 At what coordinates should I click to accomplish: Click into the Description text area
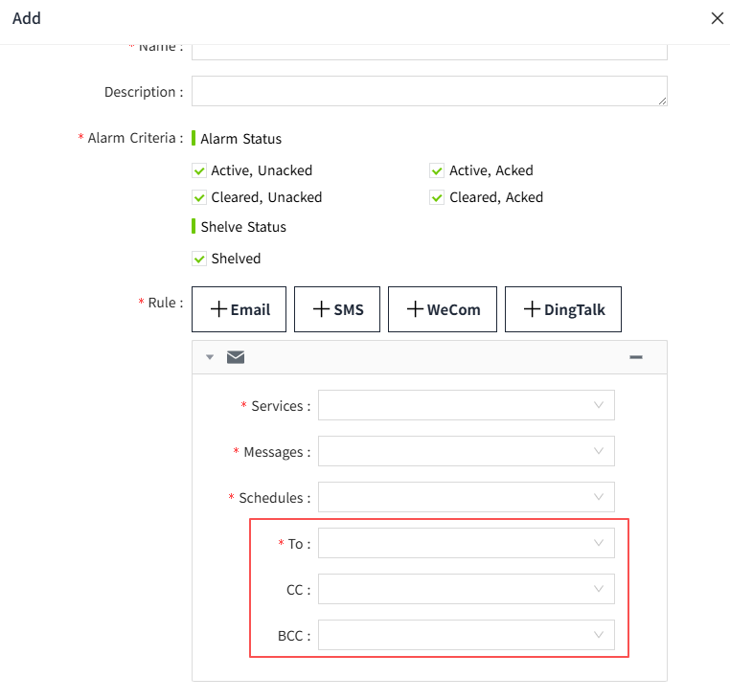pyautogui.click(x=428, y=91)
